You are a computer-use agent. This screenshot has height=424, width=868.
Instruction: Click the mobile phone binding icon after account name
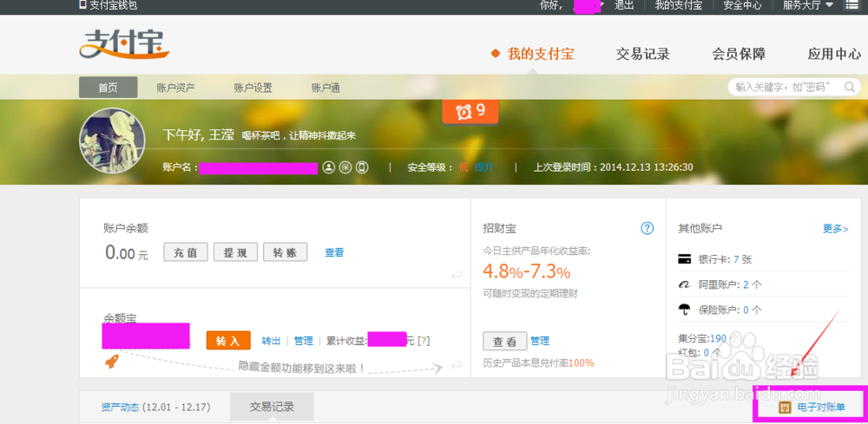click(x=362, y=167)
